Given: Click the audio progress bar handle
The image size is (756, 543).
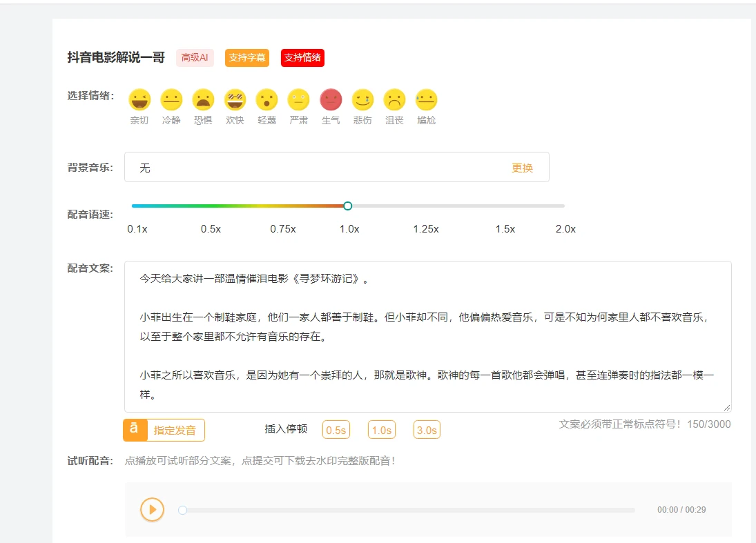Looking at the screenshot, I should (182, 510).
